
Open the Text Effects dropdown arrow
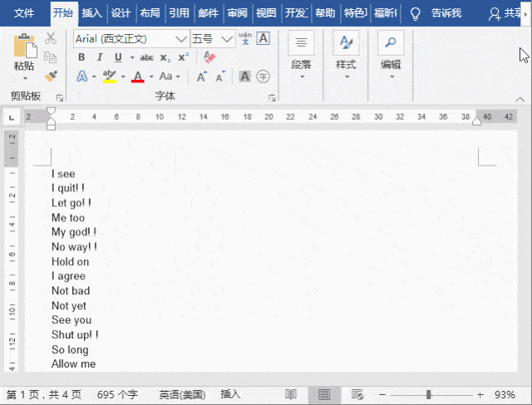(94, 77)
